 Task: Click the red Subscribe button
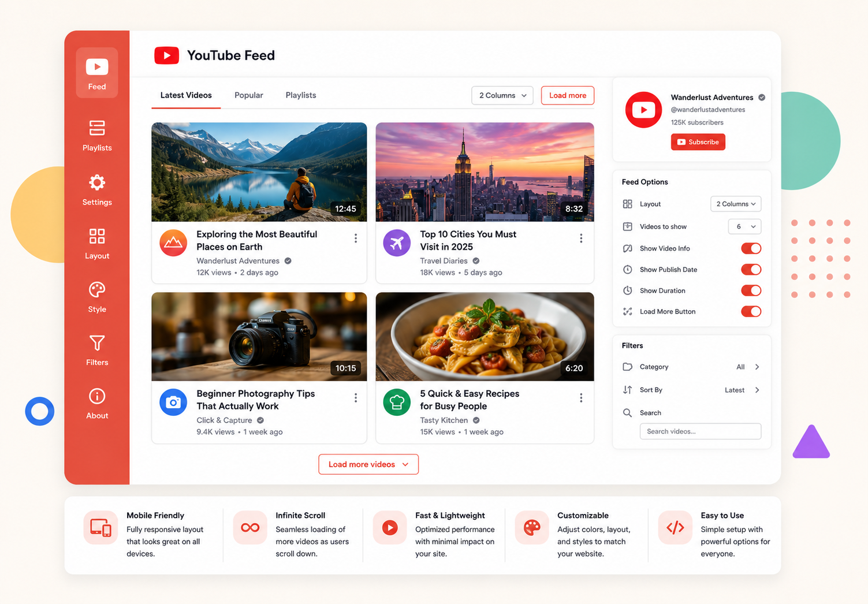coord(698,142)
